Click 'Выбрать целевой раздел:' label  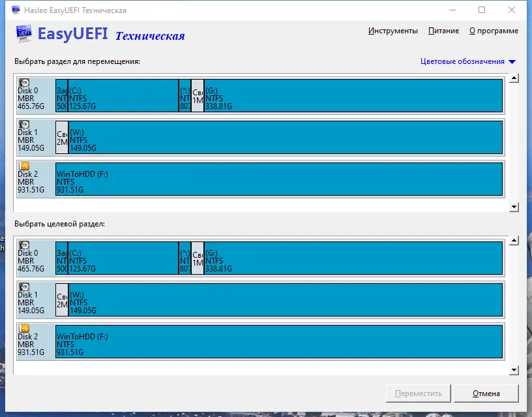59,224
